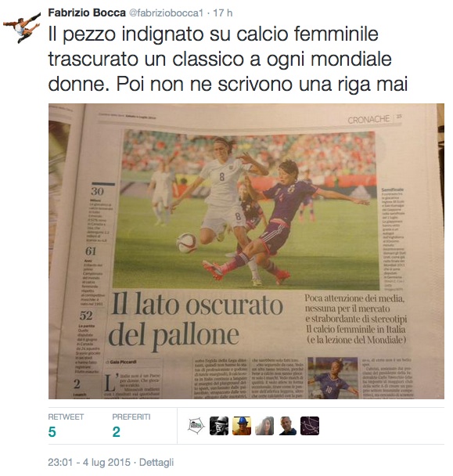Click the 'Il lato oscurato del pallone' headline
The height and width of the screenshot is (476, 453).
pyautogui.click(x=196, y=322)
